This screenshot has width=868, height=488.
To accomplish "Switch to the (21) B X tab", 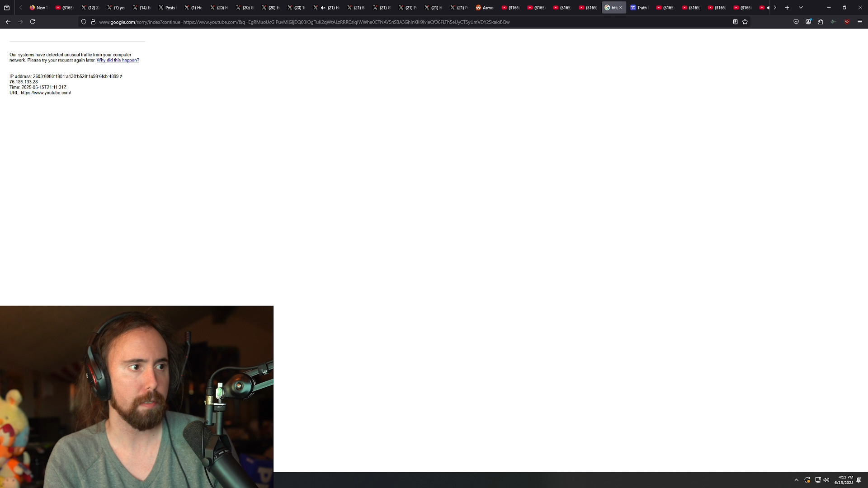I will point(357,8).
